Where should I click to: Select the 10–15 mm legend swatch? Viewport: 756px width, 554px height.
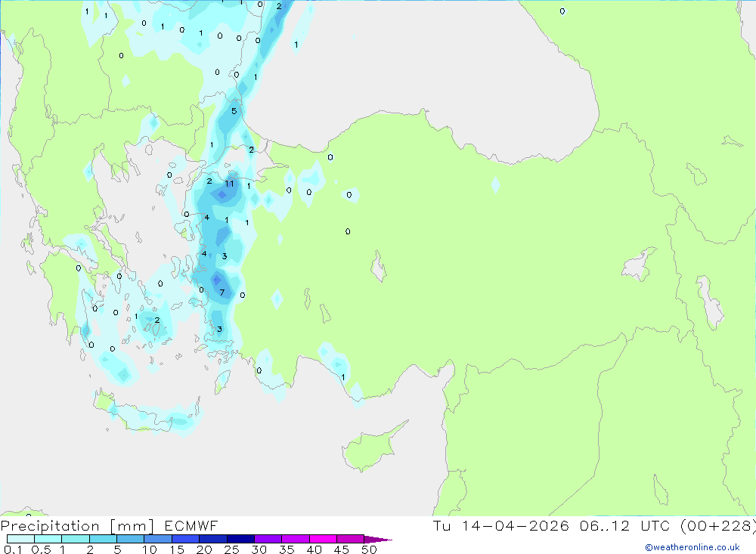pos(158,539)
